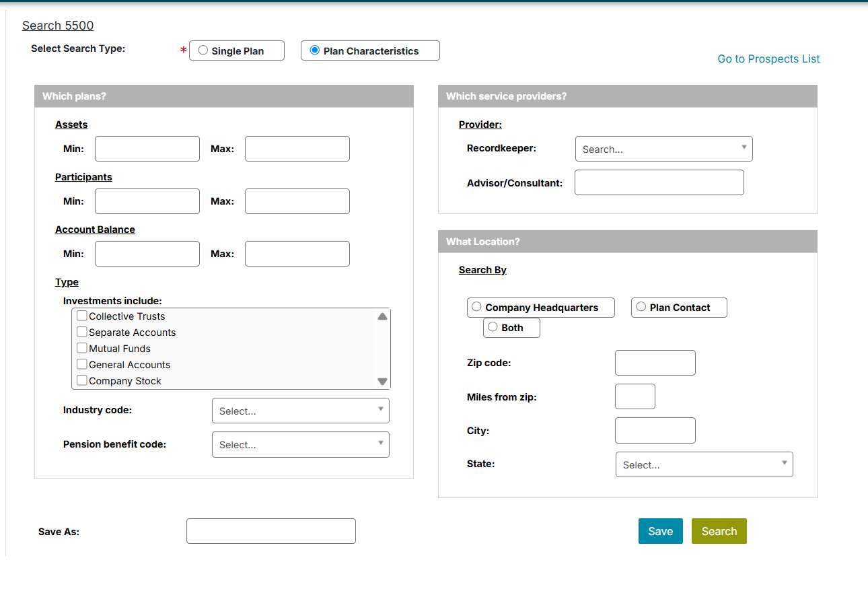Viewport: 868px width, 595px height.
Task: Choose Plan Characteristics search type
Action: tap(315, 50)
